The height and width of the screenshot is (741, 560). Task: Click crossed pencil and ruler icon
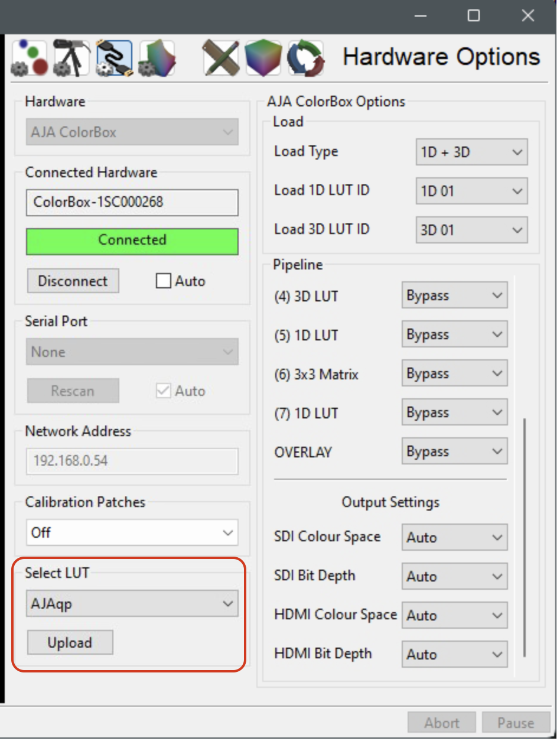click(220, 58)
